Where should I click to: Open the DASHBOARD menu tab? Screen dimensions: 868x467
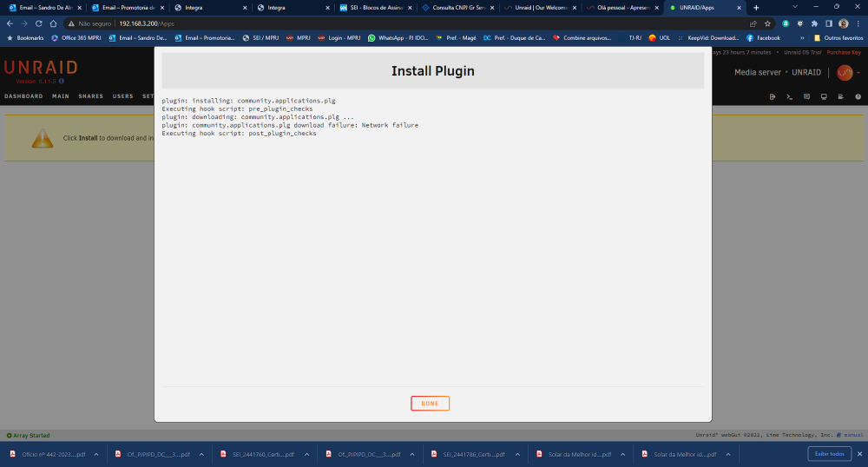tap(23, 96)
